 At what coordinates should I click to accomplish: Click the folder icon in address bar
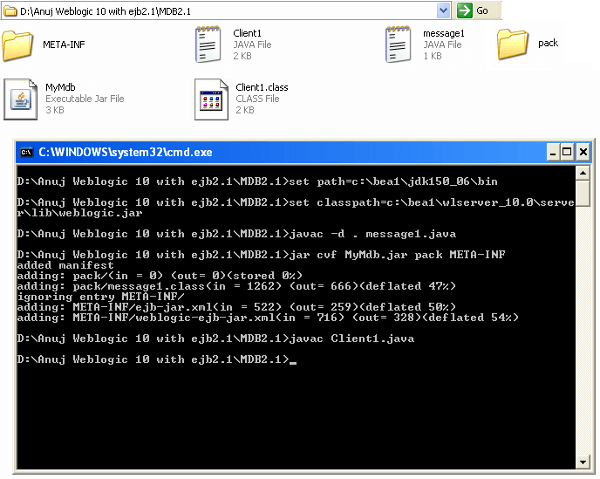click(x=10, y=11)
